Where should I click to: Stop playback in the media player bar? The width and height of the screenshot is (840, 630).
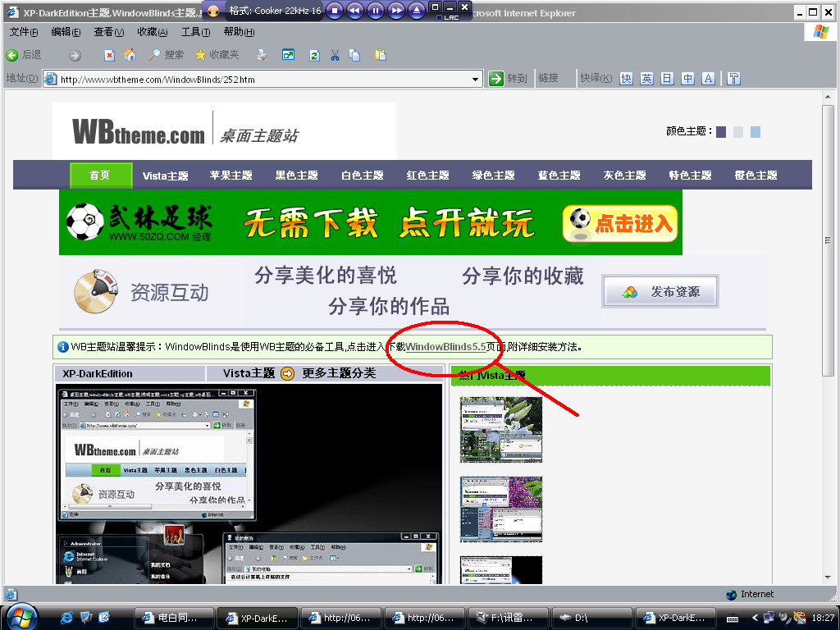point(335,11)
